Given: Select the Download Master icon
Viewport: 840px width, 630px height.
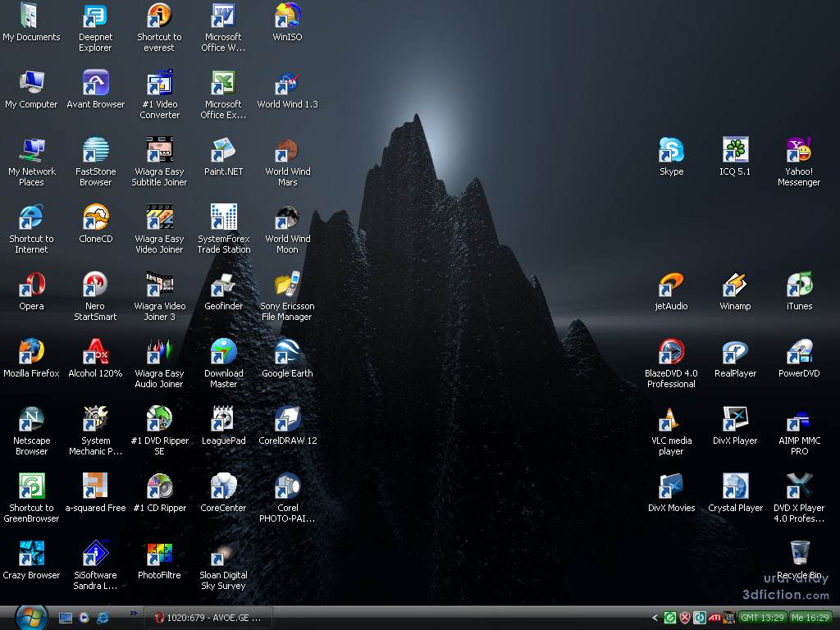Looking at the screenshot, I should (x=223, y=351).
